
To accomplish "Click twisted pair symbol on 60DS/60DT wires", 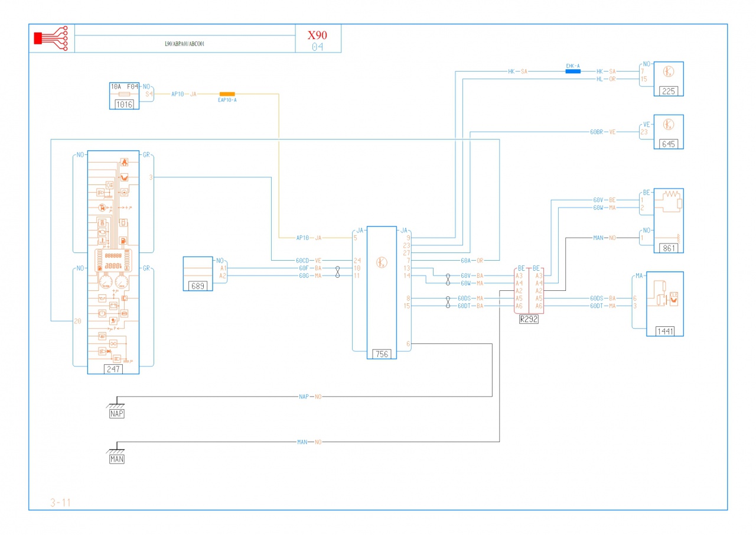I will tap(447, 302).
